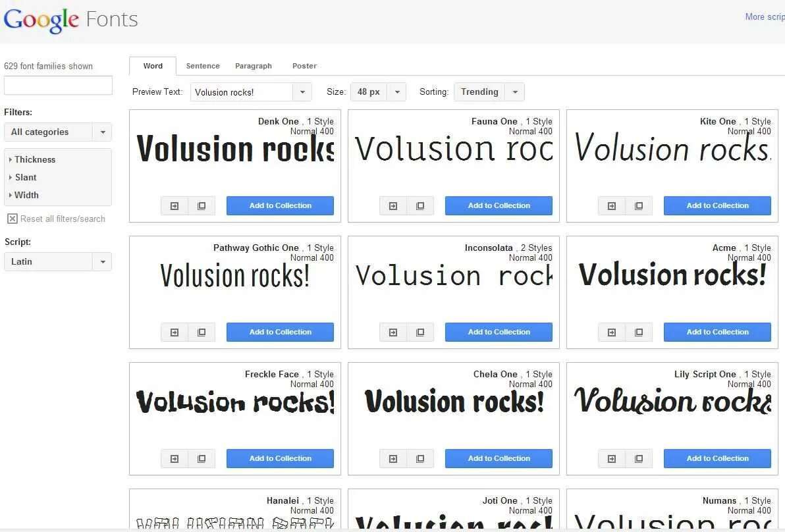Image resolution: width=785 pixels, height=532 pixels.
Task: Click the More scripts link
Action: coord(765,16)
